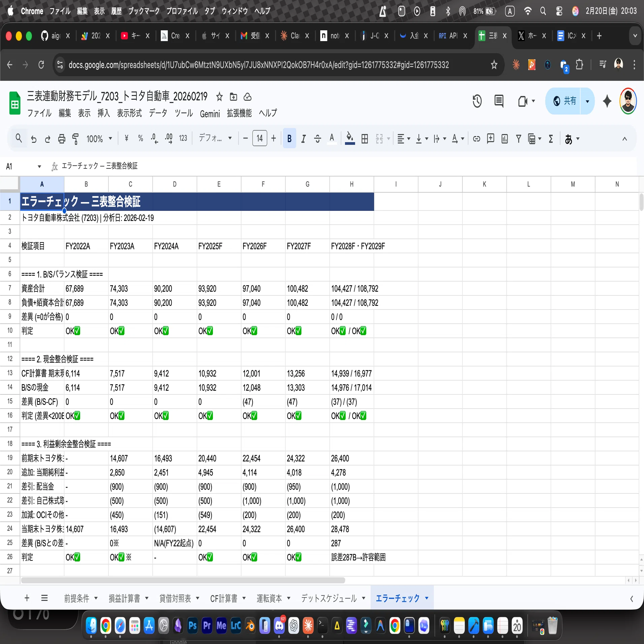
Task: Click the insert link icon
Action: [x=476, y=138]
